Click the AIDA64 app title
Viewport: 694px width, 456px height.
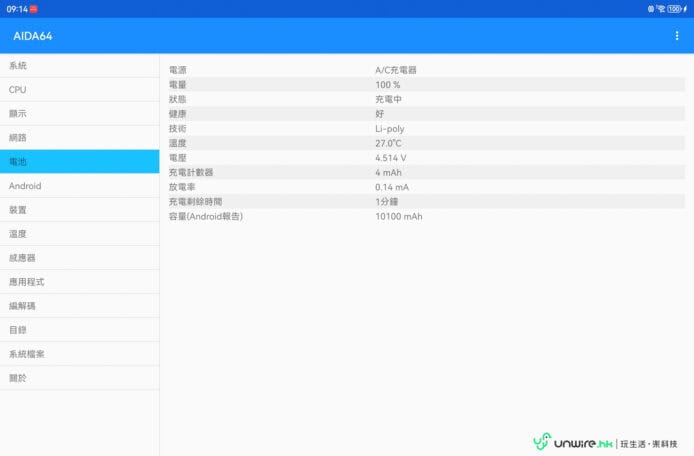pos(33,36)
